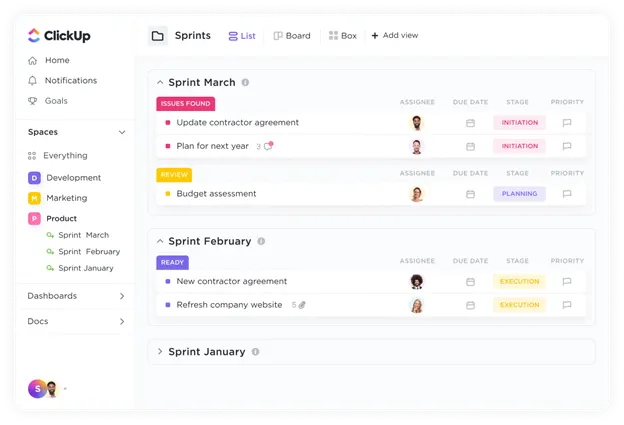Click status square of Update contractor agreement
This screenshot has width=624, height=425.
tap(168, 123)
